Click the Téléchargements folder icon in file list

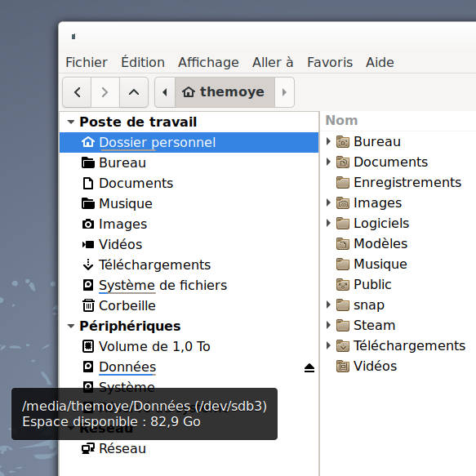[343, 345]
